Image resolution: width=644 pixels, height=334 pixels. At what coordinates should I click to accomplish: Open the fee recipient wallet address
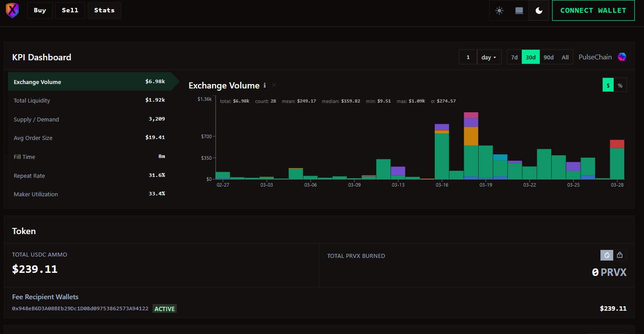click(80, 308)
